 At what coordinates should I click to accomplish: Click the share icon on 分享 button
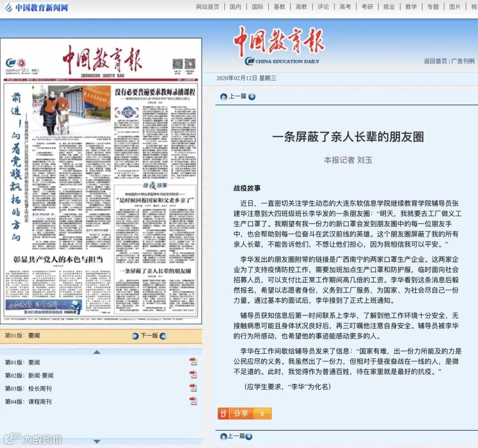224,413
